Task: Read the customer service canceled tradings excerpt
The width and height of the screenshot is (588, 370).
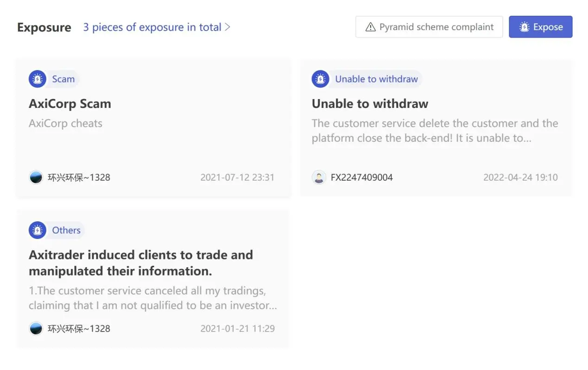Action: [x=153, y=298]
